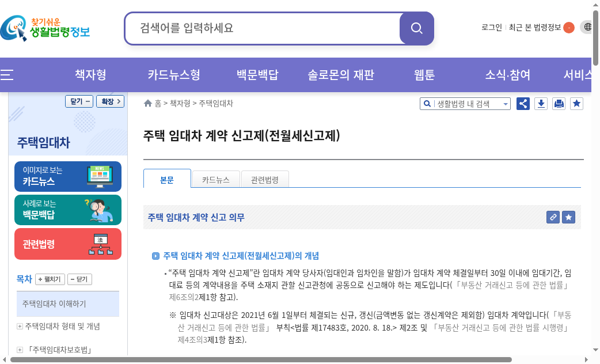Open the 소식·참여 menu
This screenshot has height=364, width=600.
tap(508, 75)
